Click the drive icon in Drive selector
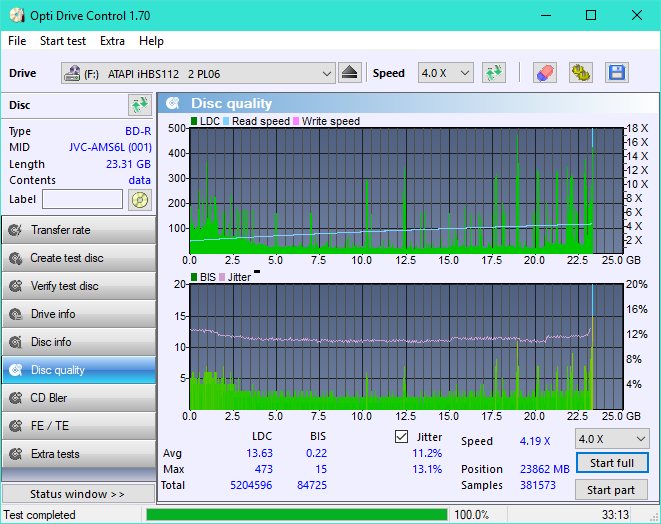 (72, 73)
